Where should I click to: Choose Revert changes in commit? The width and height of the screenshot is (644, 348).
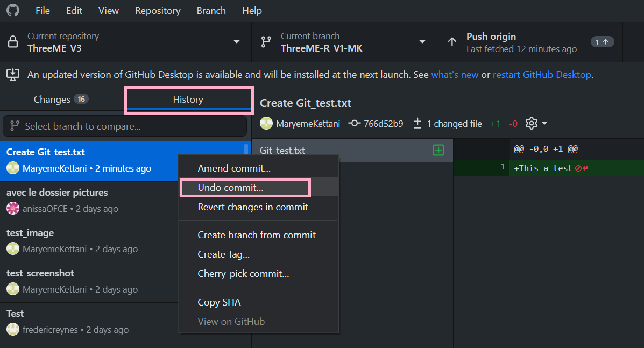point(258,207)
